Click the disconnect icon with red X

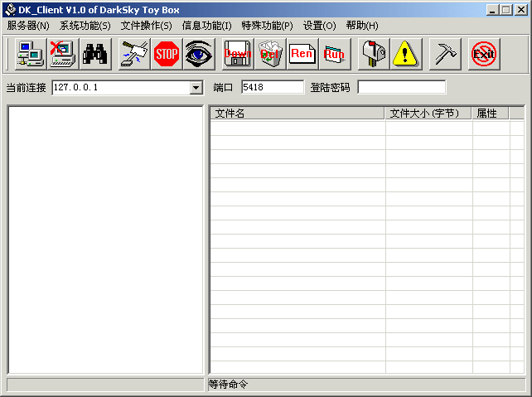62,55
